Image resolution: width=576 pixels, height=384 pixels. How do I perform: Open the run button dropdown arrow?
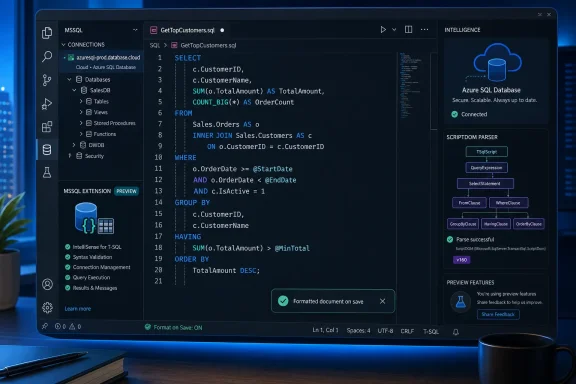(394, 29)
